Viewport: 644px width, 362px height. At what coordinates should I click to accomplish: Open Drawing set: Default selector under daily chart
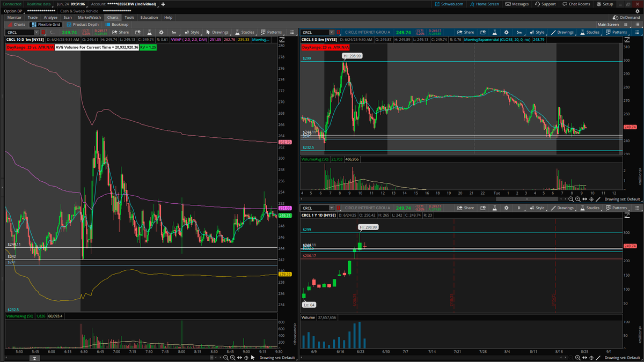623,358
